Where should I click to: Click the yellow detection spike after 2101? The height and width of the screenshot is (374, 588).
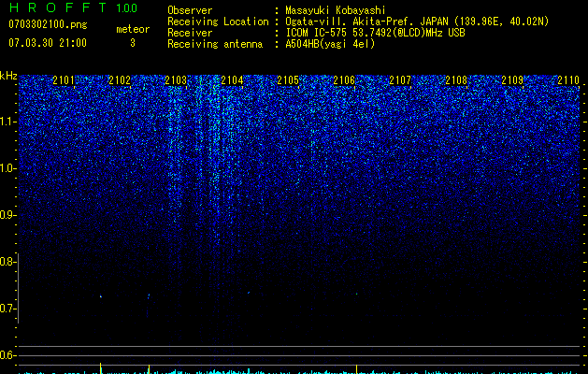(101, 368)
